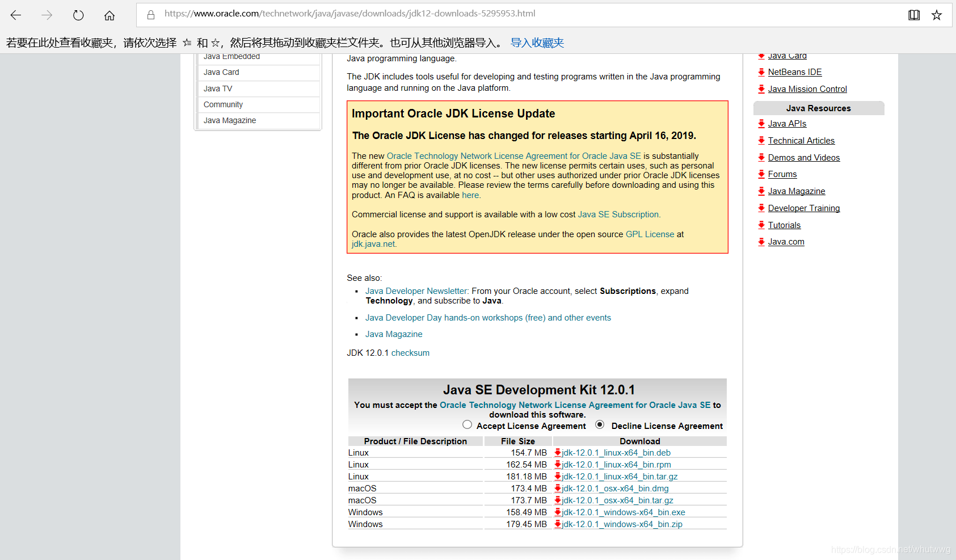Click red arrow icon beside Demos and Videos
The image size is (956, 560).
(x=761, y=158)
